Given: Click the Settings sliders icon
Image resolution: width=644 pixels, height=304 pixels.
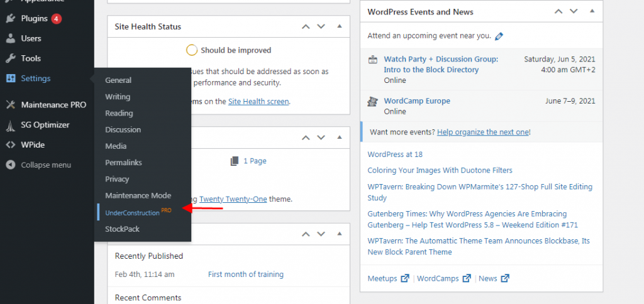Looking at the screenshot, I should tap(11, 79).
